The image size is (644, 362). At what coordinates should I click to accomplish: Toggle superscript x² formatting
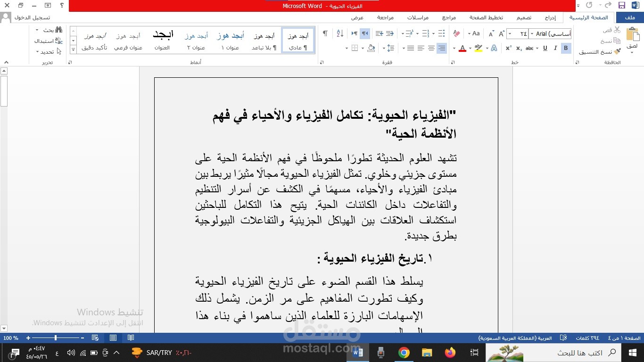tap(509, 48)
